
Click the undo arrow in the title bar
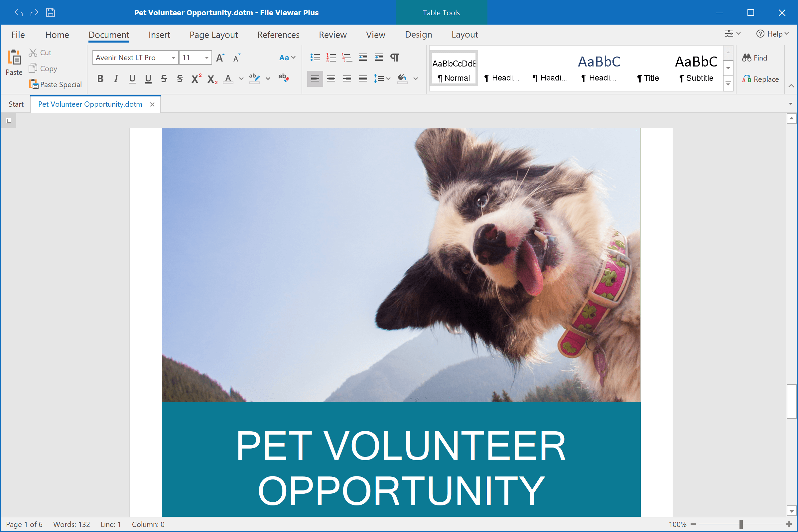click(x=19, y=12)
